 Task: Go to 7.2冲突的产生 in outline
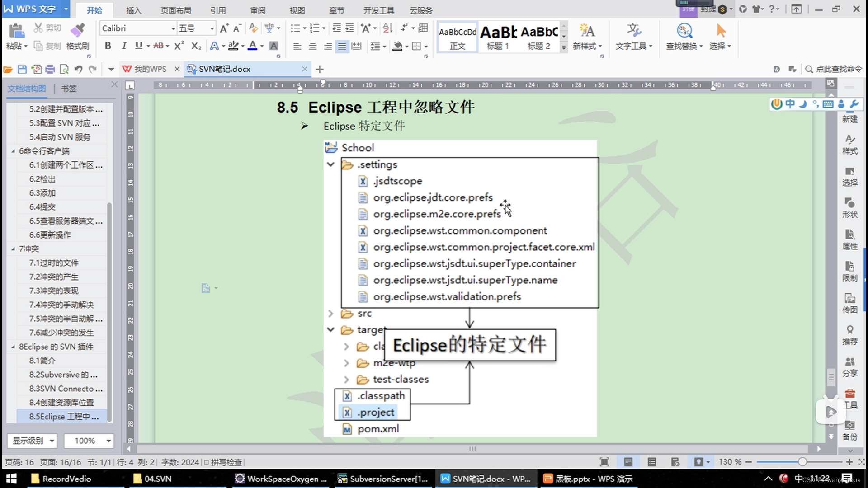(x=54, y=277)
